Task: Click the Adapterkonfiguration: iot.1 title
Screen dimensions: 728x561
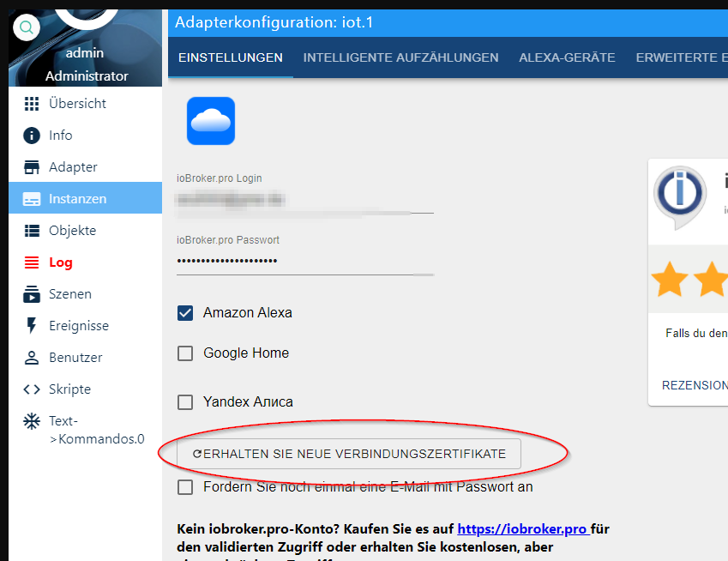Action: 274,22
